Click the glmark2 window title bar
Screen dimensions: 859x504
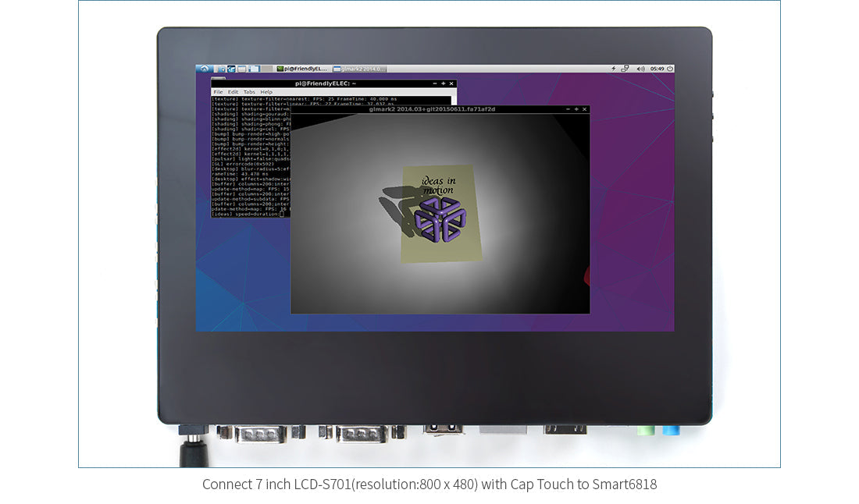click(x=431, y=109)
